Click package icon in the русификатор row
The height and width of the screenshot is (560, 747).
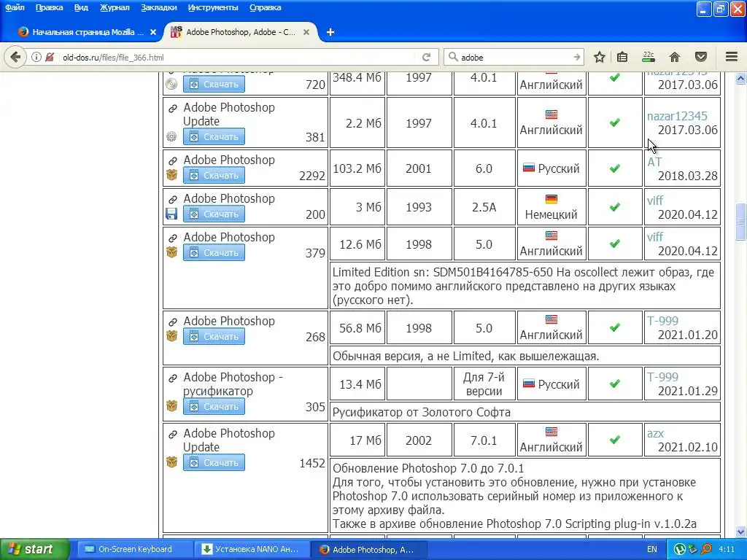[171, 405]
